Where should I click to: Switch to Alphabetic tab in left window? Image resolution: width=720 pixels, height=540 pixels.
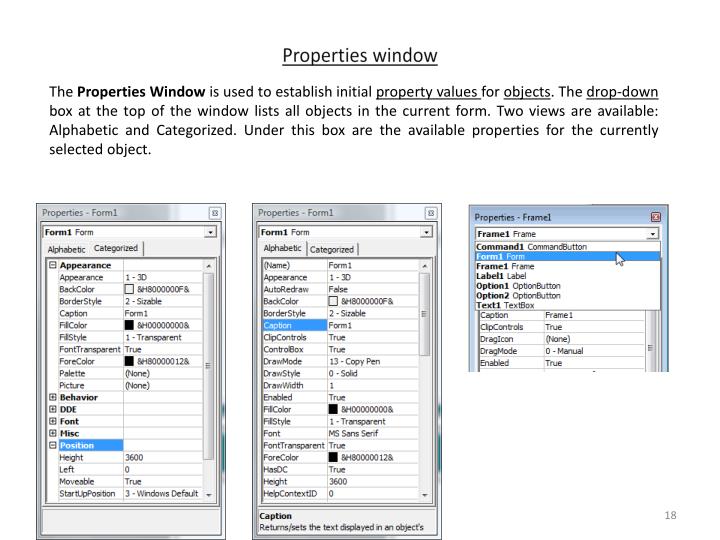pos(67,249)
